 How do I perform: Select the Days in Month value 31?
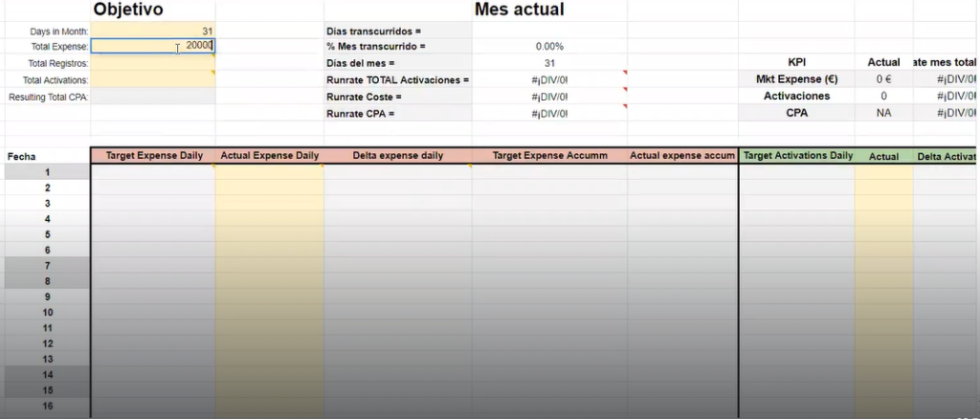point(153,31)
